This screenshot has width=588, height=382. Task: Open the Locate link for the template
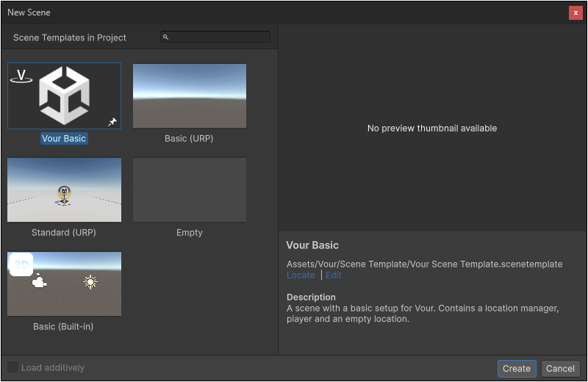click(x=301, y=275)
